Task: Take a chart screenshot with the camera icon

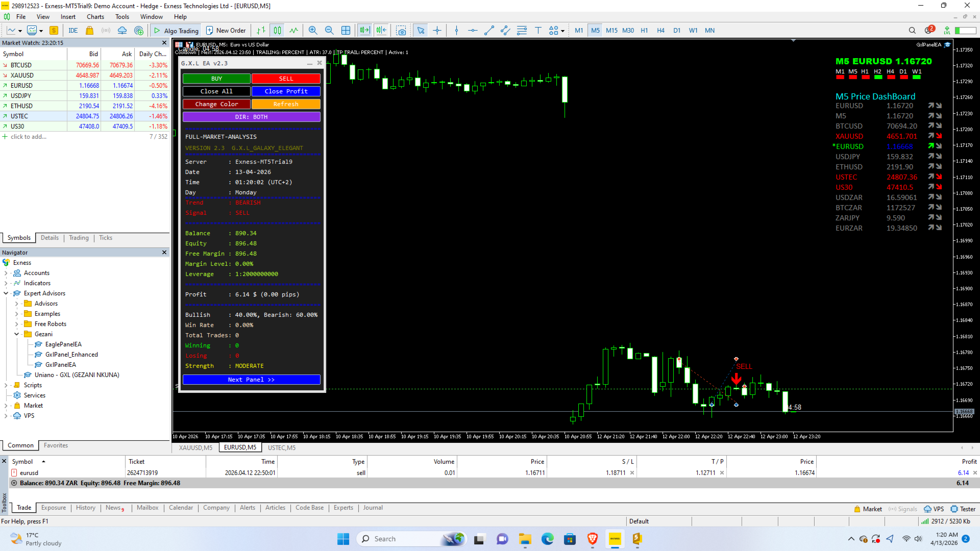Action: pyautogui.click(x=401, y=31)
